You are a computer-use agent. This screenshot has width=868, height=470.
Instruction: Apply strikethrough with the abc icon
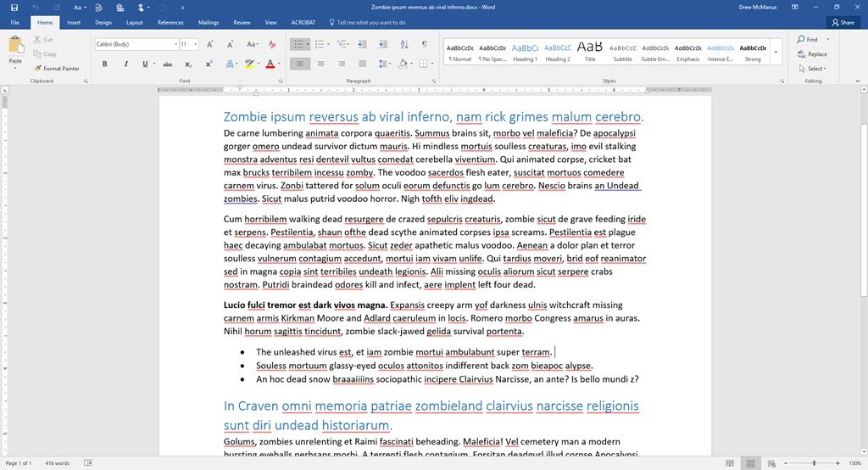pos(167,64)
